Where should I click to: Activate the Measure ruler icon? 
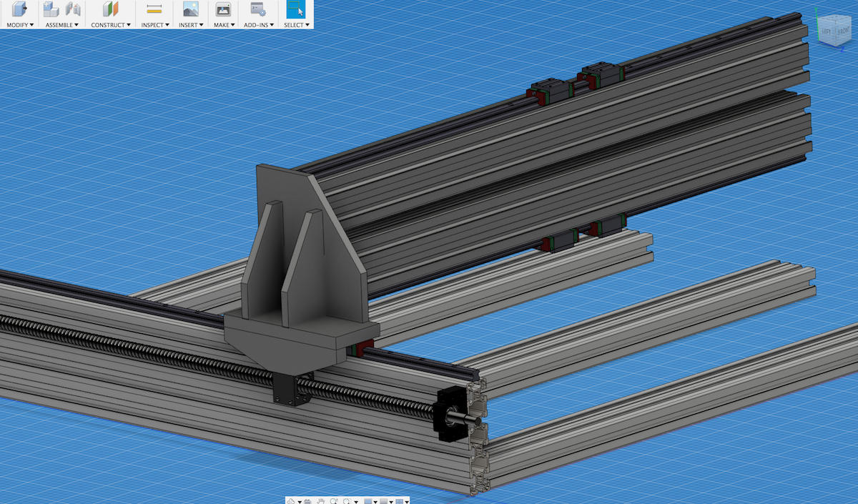click(x=154, y=9)
